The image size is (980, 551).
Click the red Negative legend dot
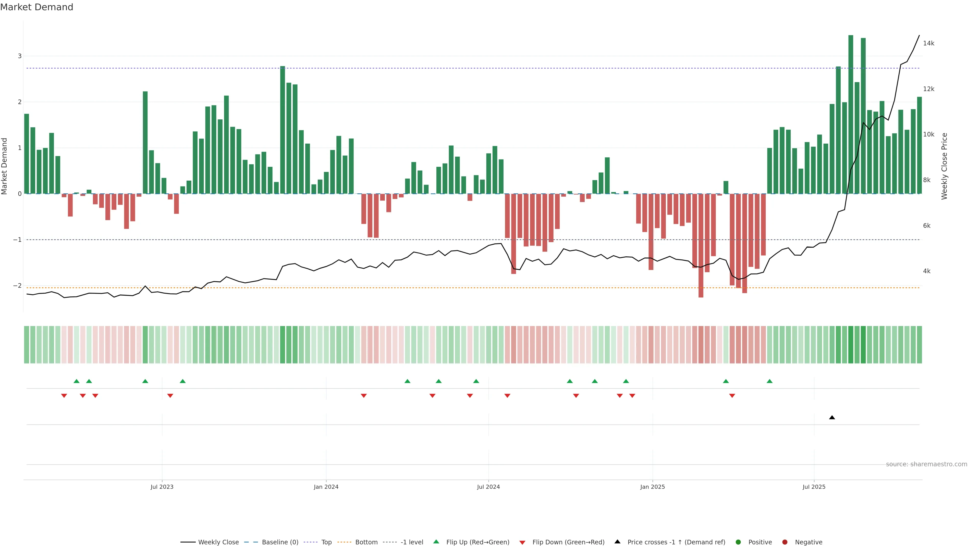[x=785, y=542]
